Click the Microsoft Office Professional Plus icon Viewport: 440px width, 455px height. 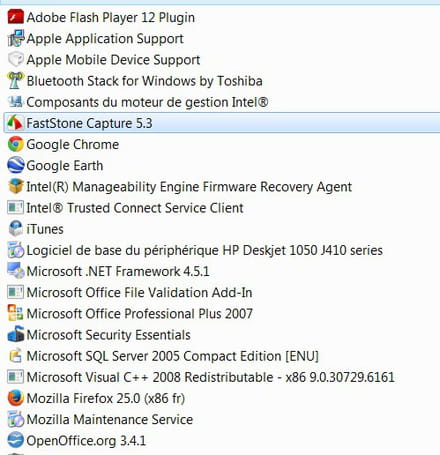(15, 313)
